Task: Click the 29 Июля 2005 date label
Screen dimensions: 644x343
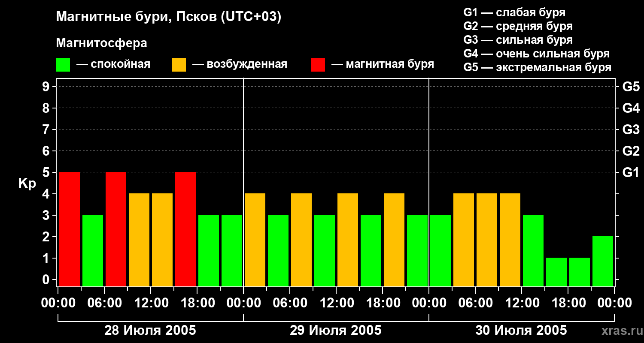Action: coord(335,331)
